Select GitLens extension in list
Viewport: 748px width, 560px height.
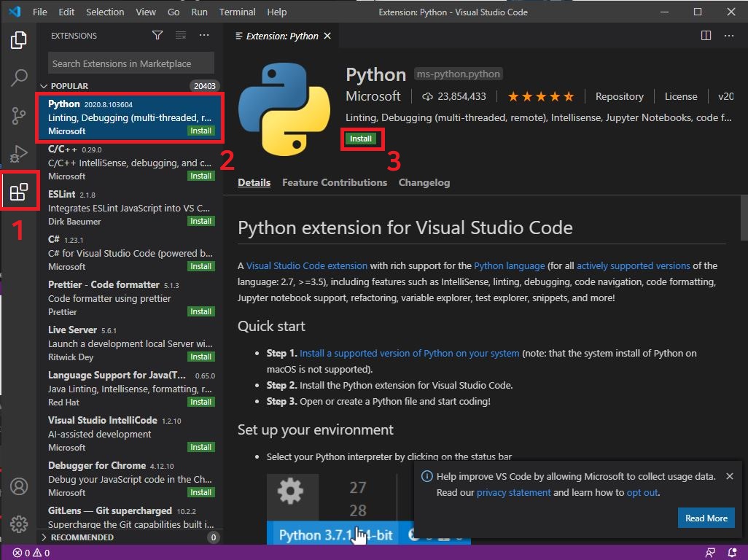[x=130, y=517]
